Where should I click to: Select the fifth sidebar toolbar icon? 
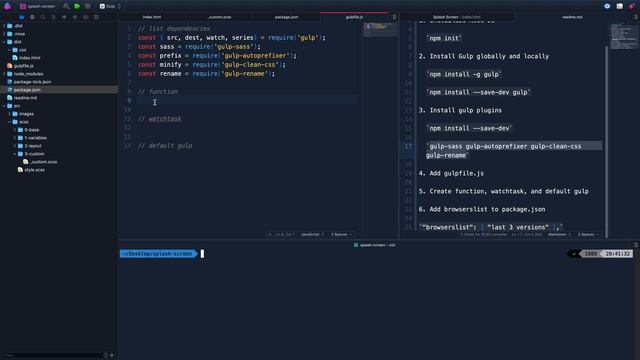pyautogui.click(x=64, y=17)
